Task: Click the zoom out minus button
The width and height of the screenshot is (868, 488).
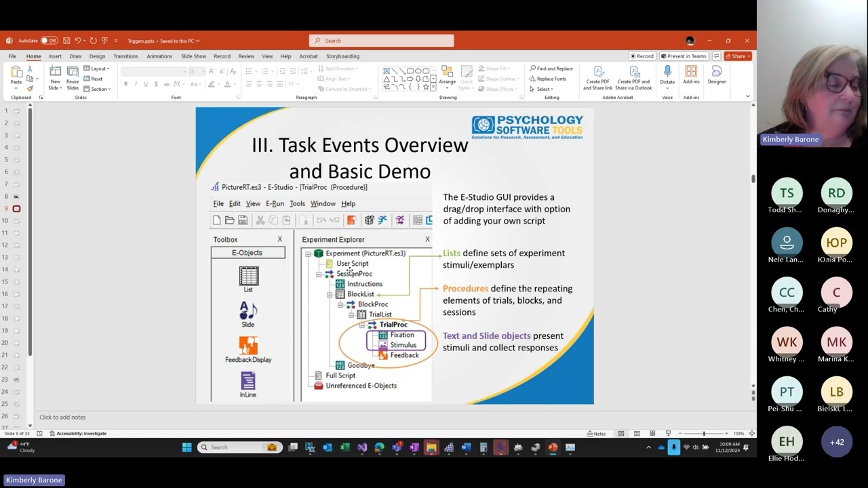Action: point(679,434)
